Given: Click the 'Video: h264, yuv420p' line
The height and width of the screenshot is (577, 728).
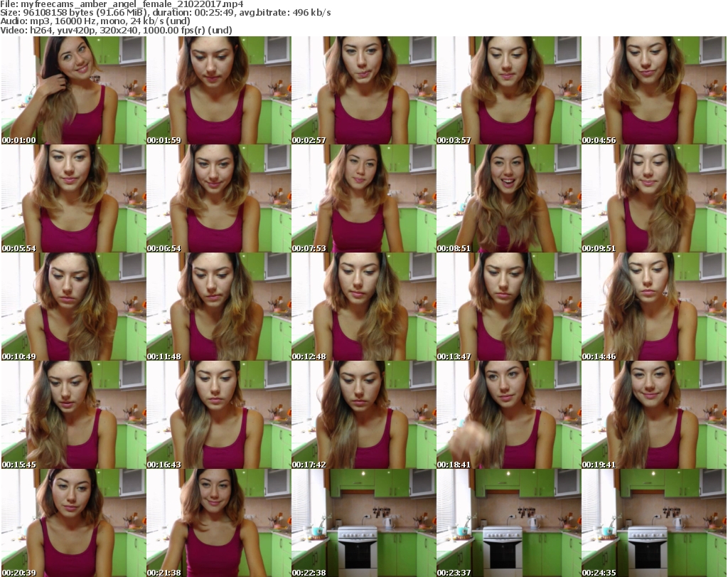Looking at the screenshot, I should tap(116, 30).
